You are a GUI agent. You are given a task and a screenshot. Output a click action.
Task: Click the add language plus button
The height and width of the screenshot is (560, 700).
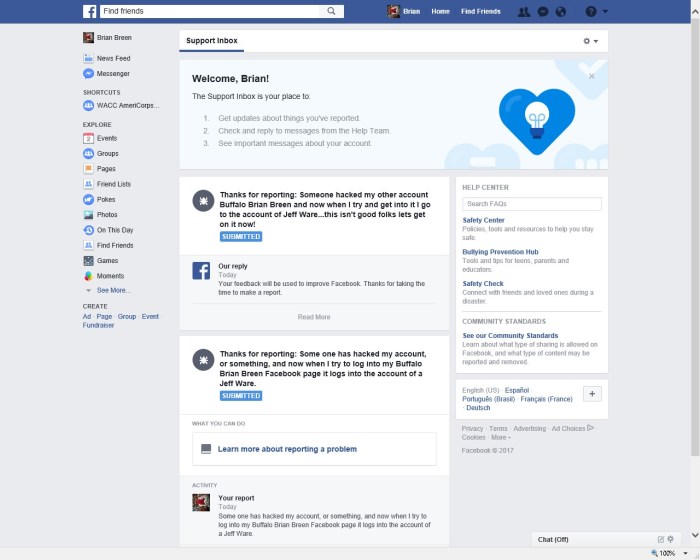click(x=592, y=394)
